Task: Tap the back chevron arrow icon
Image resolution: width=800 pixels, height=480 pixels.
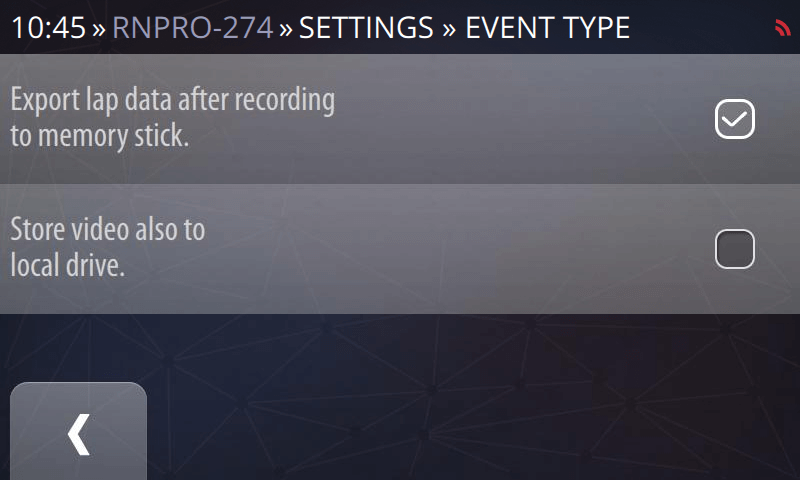Action: pos(78,435)
